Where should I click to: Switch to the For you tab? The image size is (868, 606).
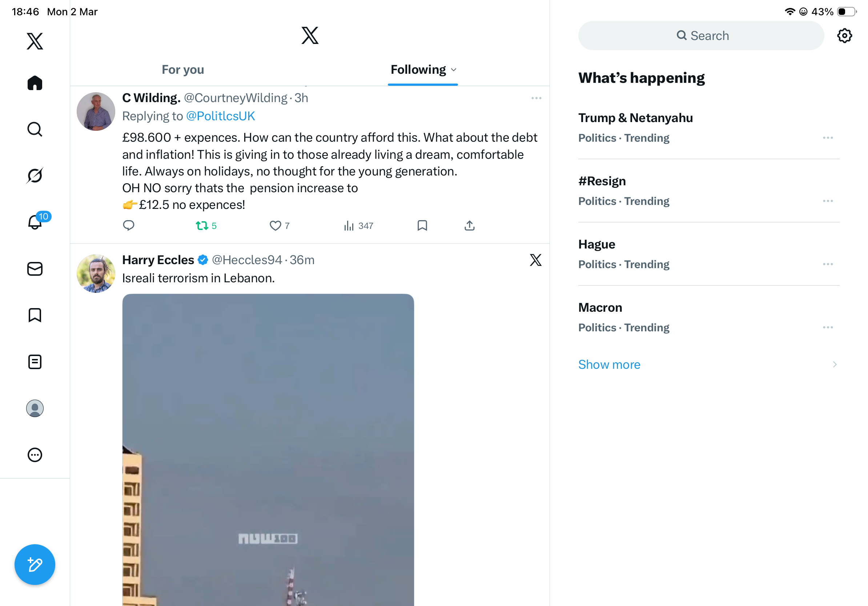click(183, 69)
